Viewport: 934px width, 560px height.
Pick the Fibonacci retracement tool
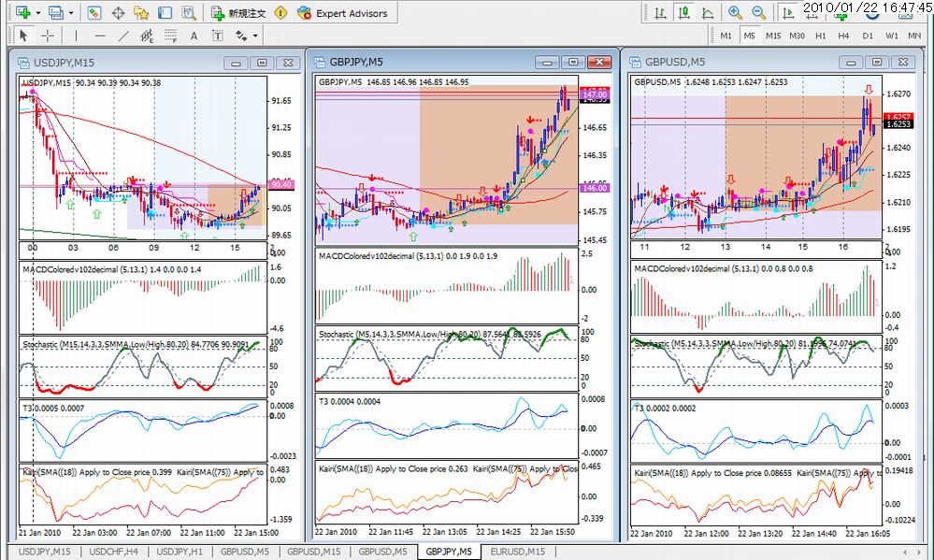170,36
